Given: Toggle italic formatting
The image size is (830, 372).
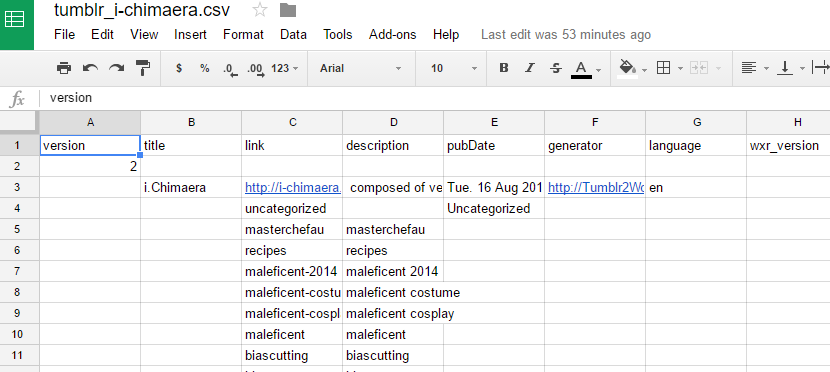Looking at the screenshot, I should (x=530, y=68).
